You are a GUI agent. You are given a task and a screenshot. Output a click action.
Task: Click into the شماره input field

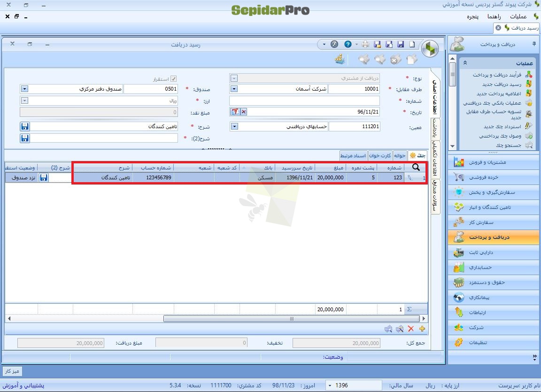point(304,100)
